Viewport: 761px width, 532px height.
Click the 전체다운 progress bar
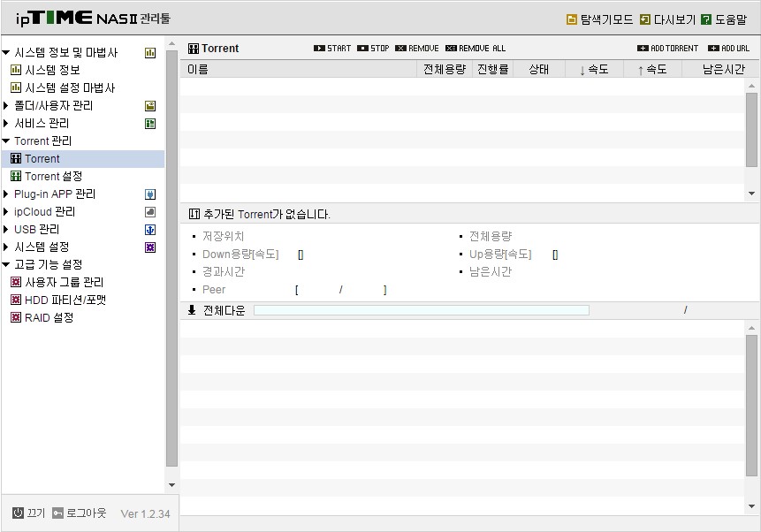click(422, 311)
